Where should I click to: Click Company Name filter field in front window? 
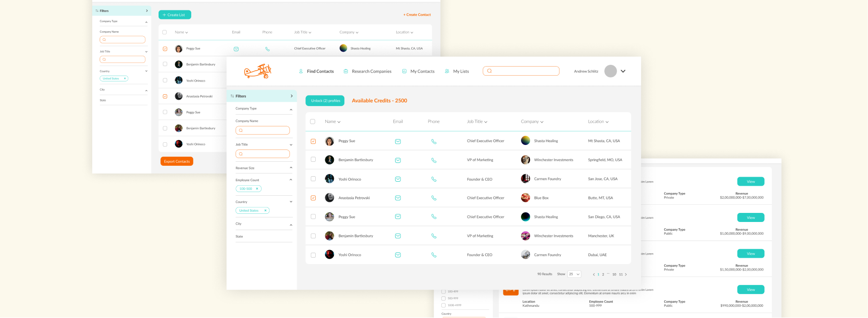click(x=263, y=130)
